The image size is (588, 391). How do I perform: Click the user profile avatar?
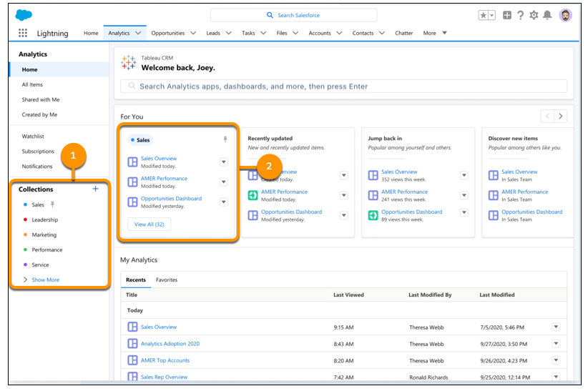point(566,15)
